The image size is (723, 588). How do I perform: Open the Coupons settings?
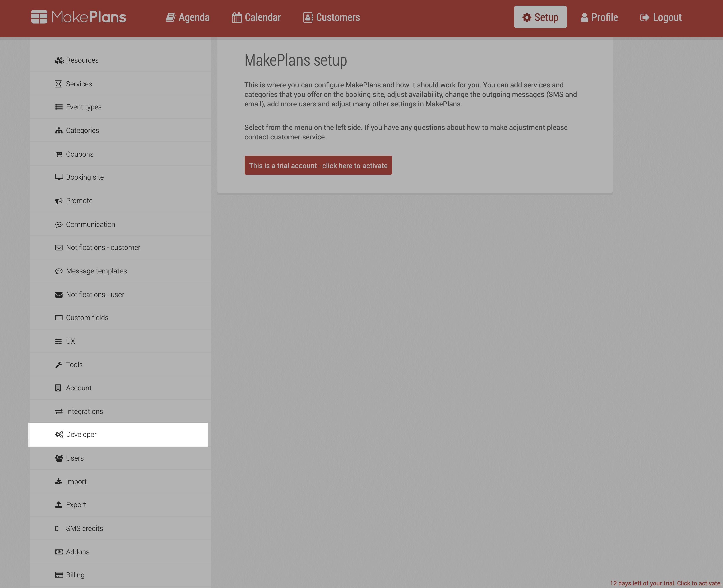pyautogui.click(x=120, y=154)
